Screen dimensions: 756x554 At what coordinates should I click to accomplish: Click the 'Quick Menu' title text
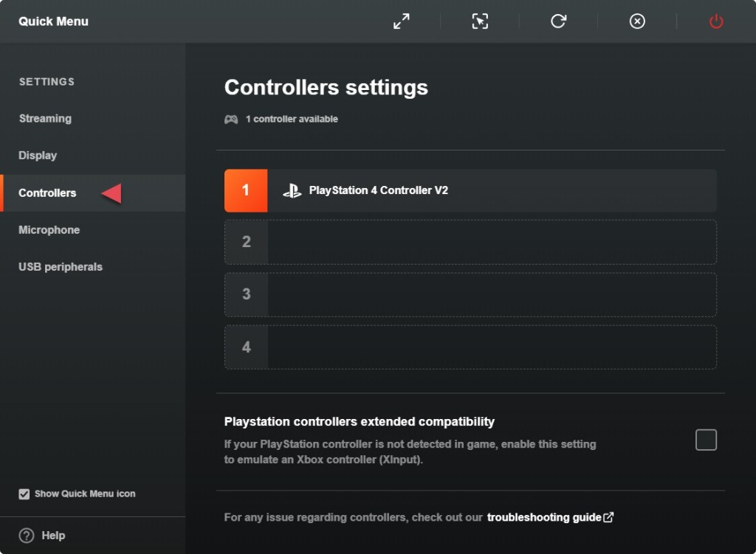(53, 21)
